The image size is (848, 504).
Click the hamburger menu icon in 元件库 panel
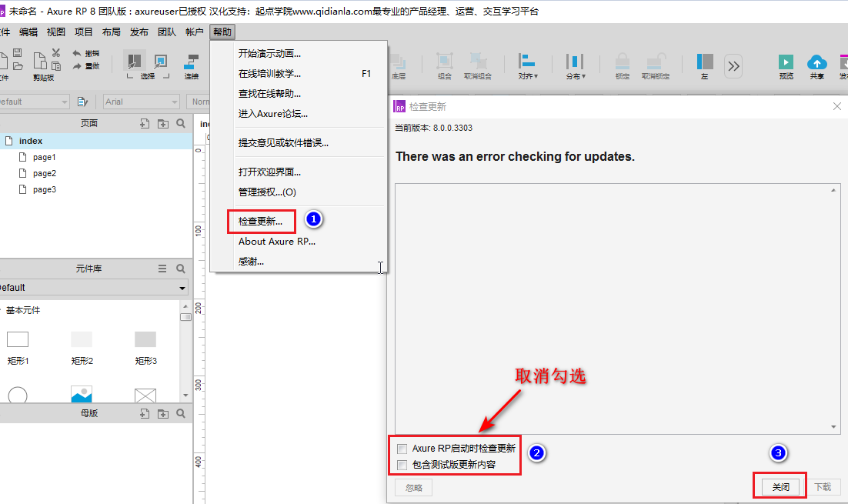click(162, 269)
